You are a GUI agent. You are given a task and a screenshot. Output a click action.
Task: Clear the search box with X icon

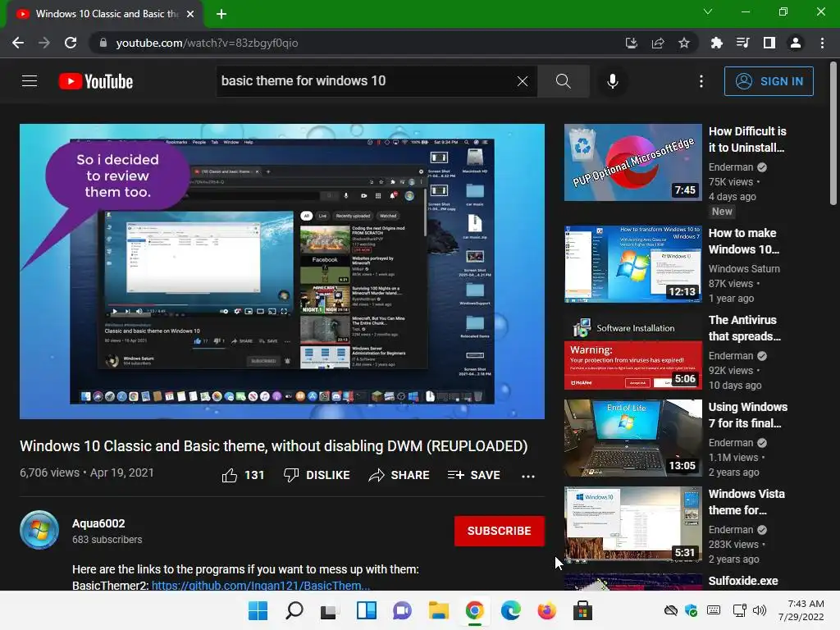click(523, 81)
